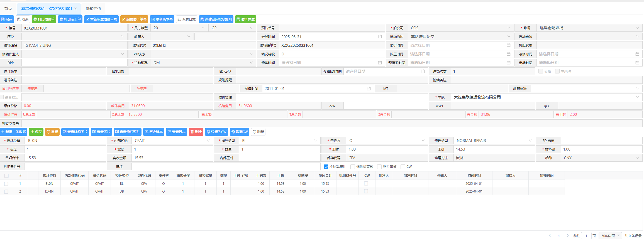Open the 修理类型 NORMAL REPAIR dropdown
The width and height of the screenshot is (644, 241).
click(x=530, y=141)
